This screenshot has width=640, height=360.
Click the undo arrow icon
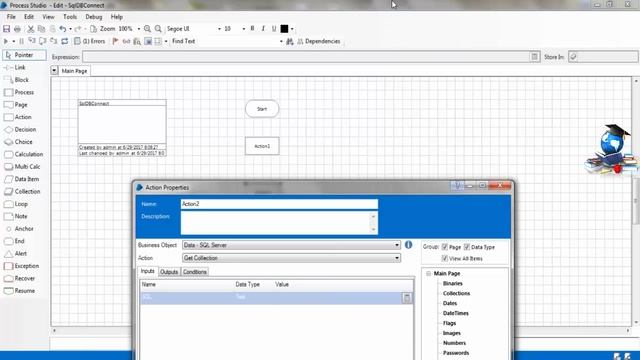coord(62,29)
